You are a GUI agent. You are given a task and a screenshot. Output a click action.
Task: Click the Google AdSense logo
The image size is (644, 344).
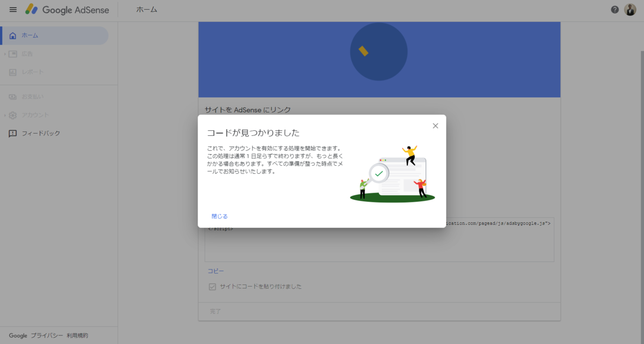pyautogui.click(x=67, y=10)
